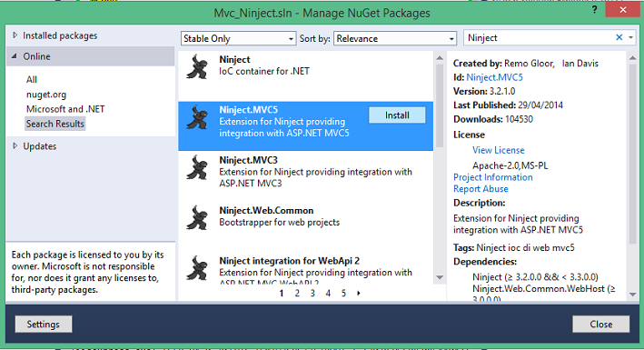Select nuget.org source in the tree
The width and height of the screenshot is (644, 350).
pos(46,95)
